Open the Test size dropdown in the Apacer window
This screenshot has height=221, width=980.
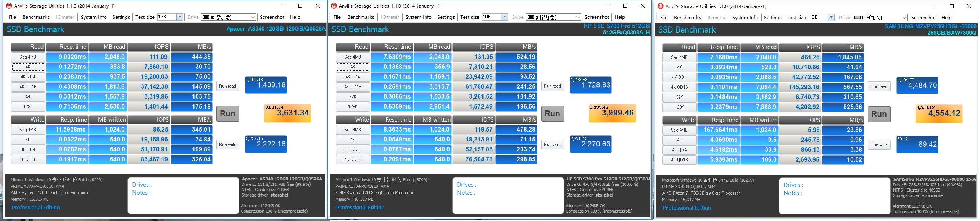179,17
